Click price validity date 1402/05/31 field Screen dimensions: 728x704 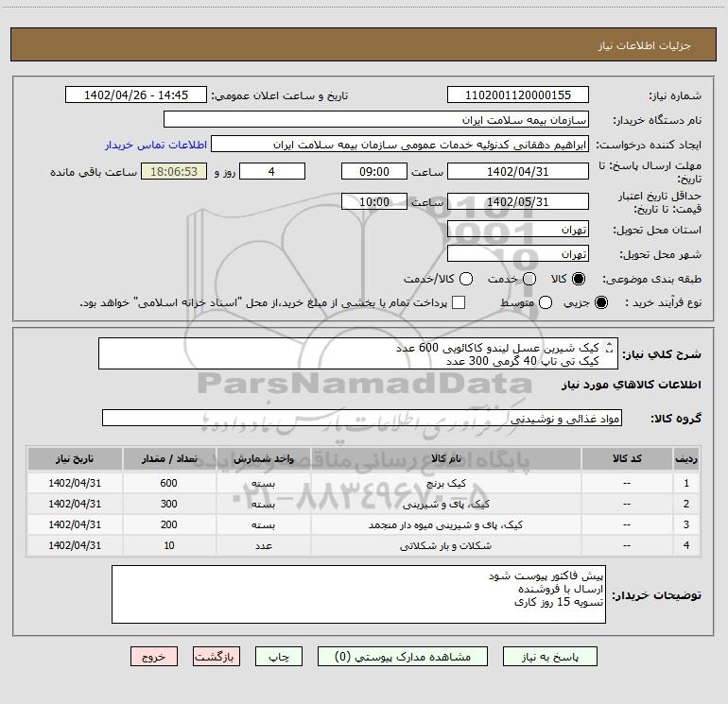click(518, 201)
